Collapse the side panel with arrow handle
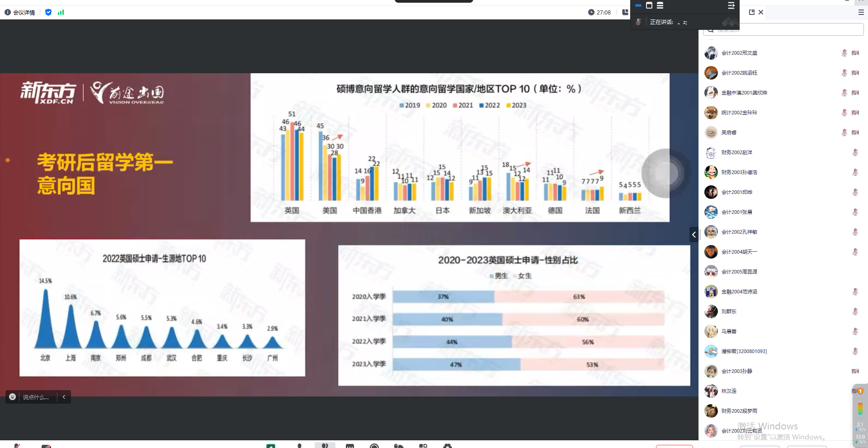 pyautogui.click(x=693, y=235)
